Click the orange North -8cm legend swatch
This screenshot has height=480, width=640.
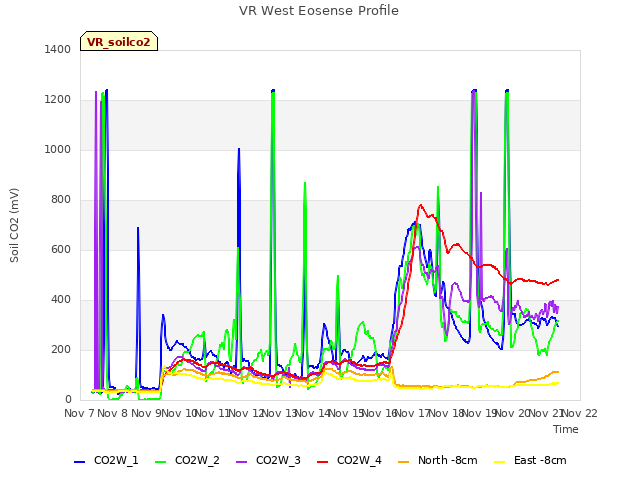coord(404,462)
